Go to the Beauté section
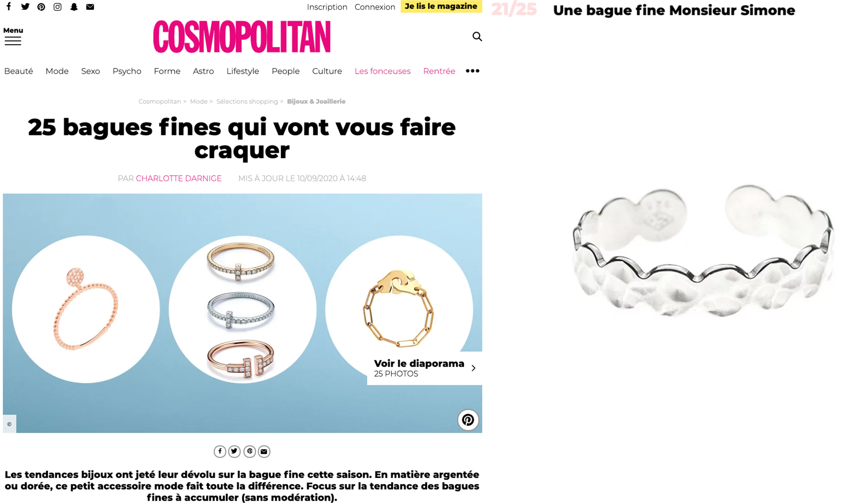The height and width of the screenshot is (504, 841). click(18, 71)
